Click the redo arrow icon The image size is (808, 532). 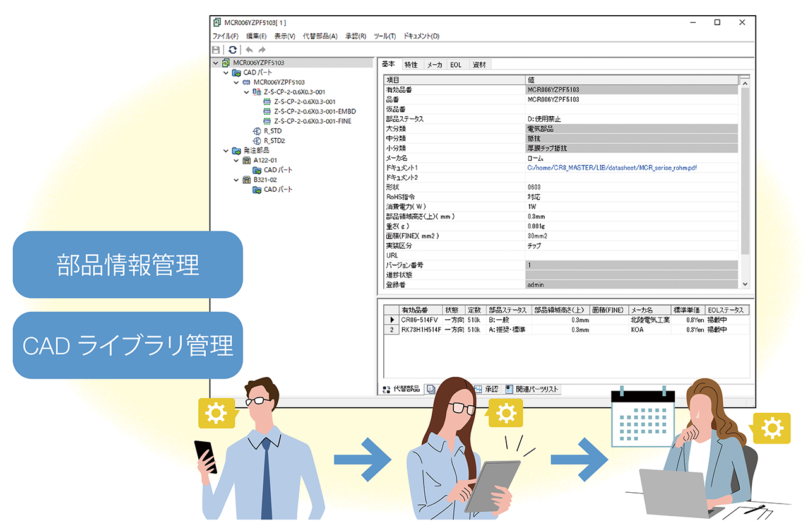[x=262, y=50]
